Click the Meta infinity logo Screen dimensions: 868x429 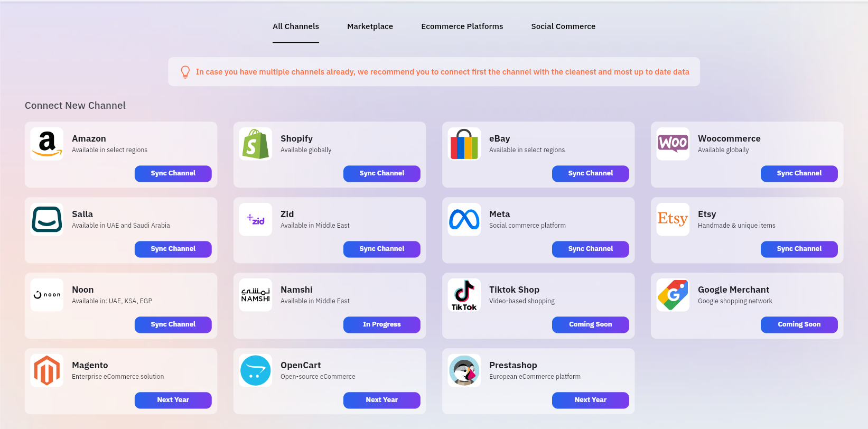point(464,219)
